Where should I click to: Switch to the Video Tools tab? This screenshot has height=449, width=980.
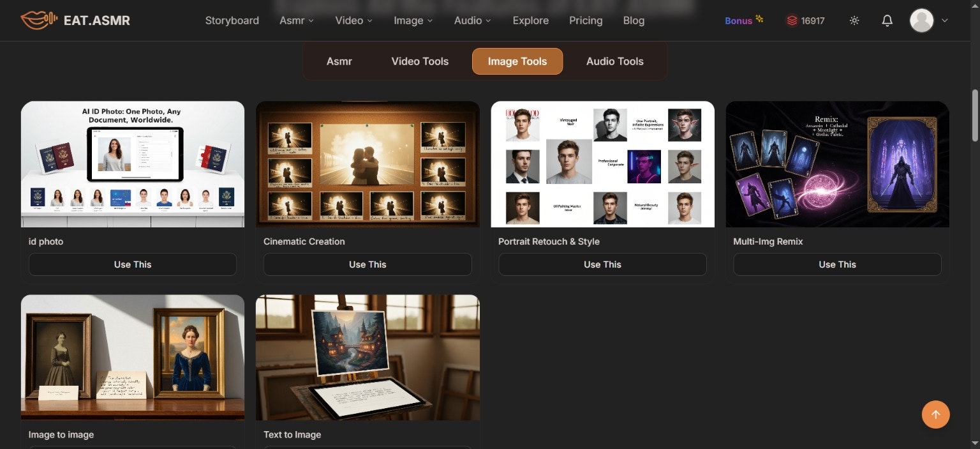[x=420, y=61]
